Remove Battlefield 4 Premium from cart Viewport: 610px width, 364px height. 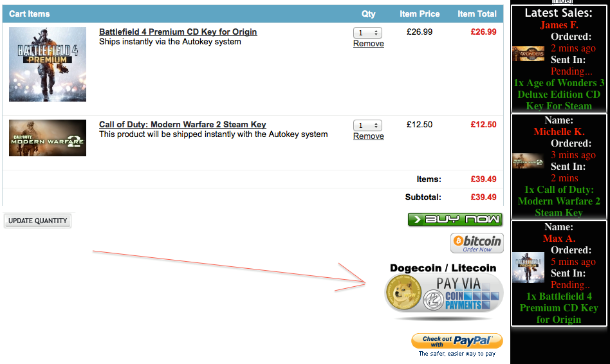click(x=369, y=44)
